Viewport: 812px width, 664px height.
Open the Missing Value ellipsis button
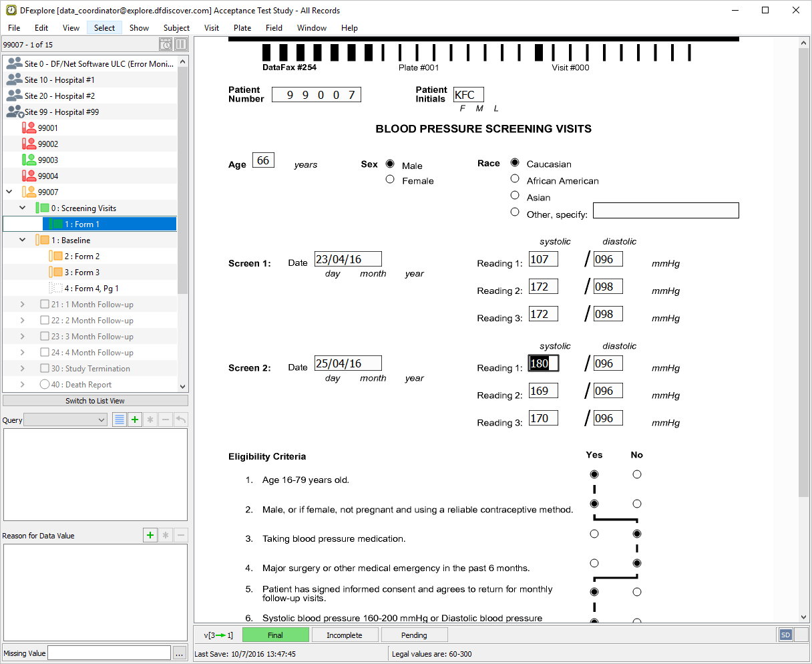pos(180,653)
